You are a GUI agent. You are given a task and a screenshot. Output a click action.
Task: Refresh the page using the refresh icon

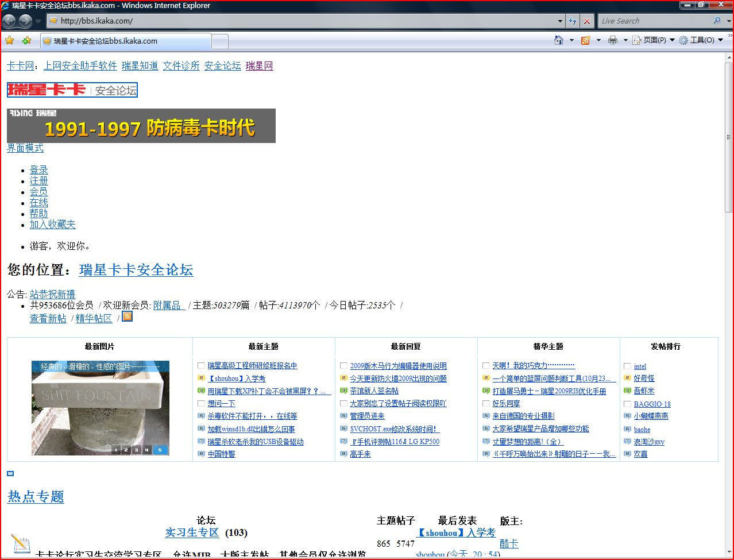pyautogui.click(x=573, y=21)
